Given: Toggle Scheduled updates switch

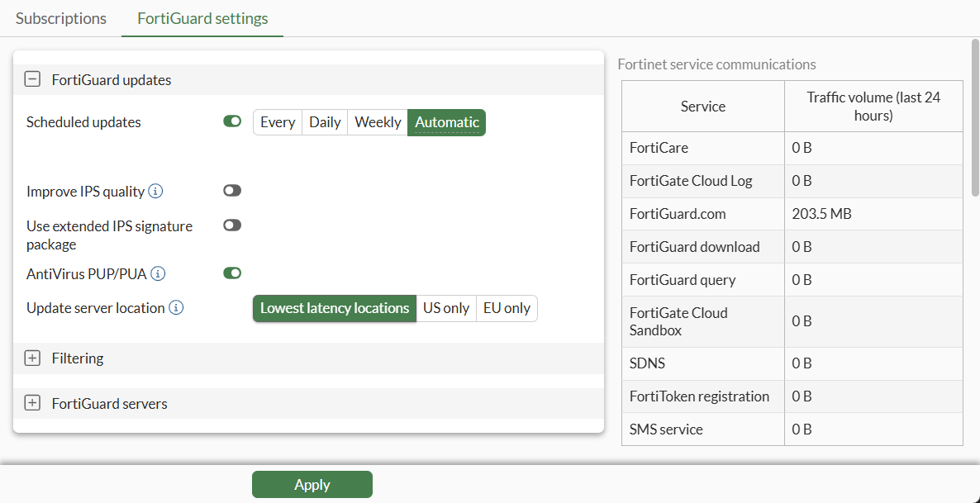Looking at the screenshot, I should click(232, 122).
